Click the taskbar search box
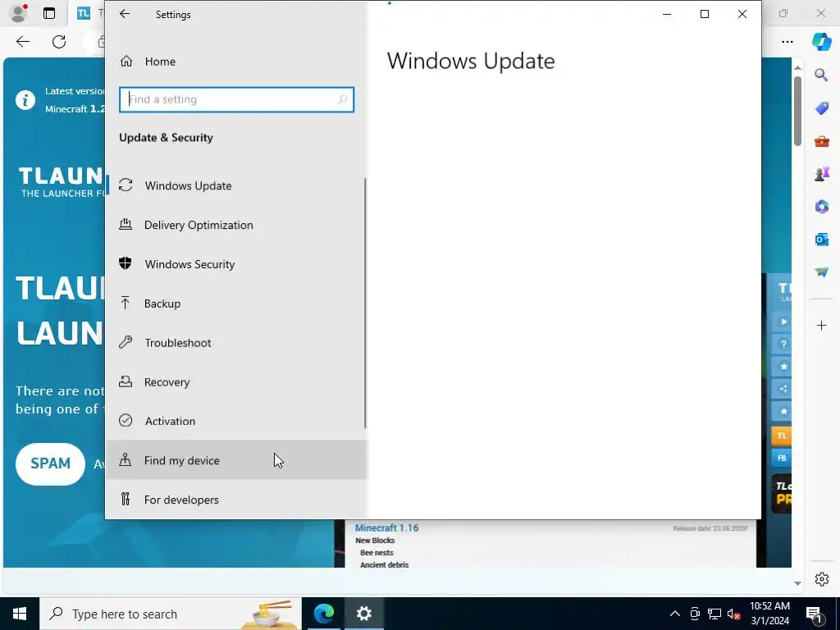The width and height of the screenshot is (840, 630). pyautogui.click(x=171, y=614)
